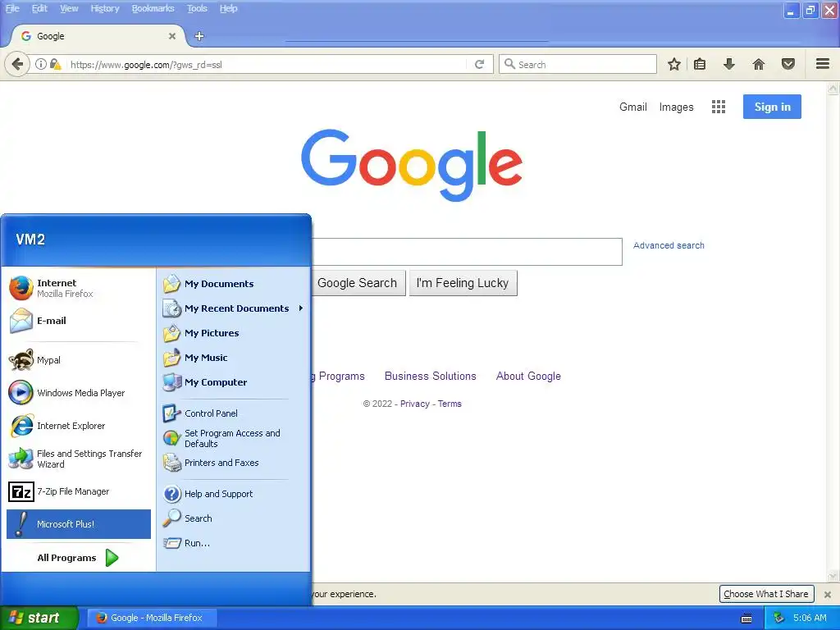Open the Gmail link
This screenshot has width=840, height=630.
pyautogui.click(x=633, y=107)
